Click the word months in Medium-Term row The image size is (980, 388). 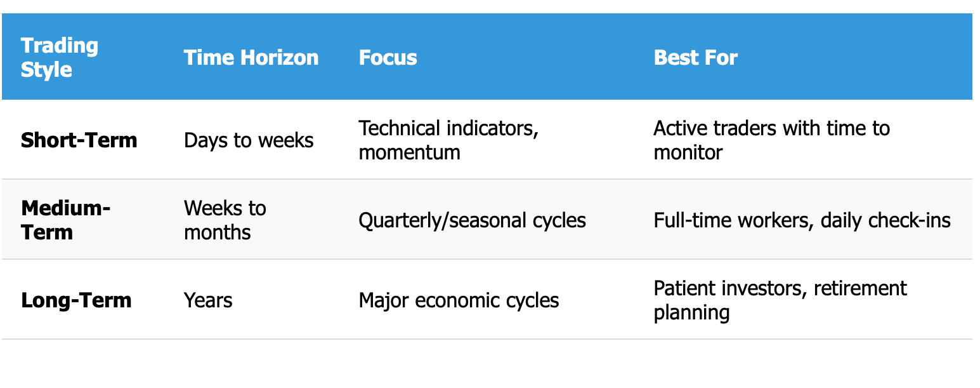pyautogui.click(x=218, y=232)
